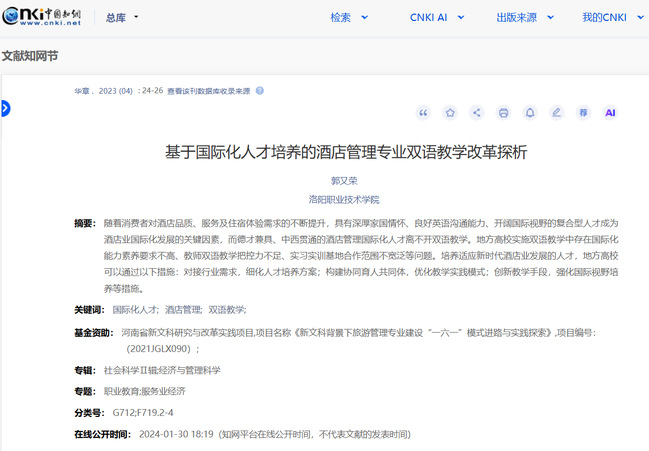Click the quote citation icon
This screenshot has height=451, width=649.
(424, 113)
